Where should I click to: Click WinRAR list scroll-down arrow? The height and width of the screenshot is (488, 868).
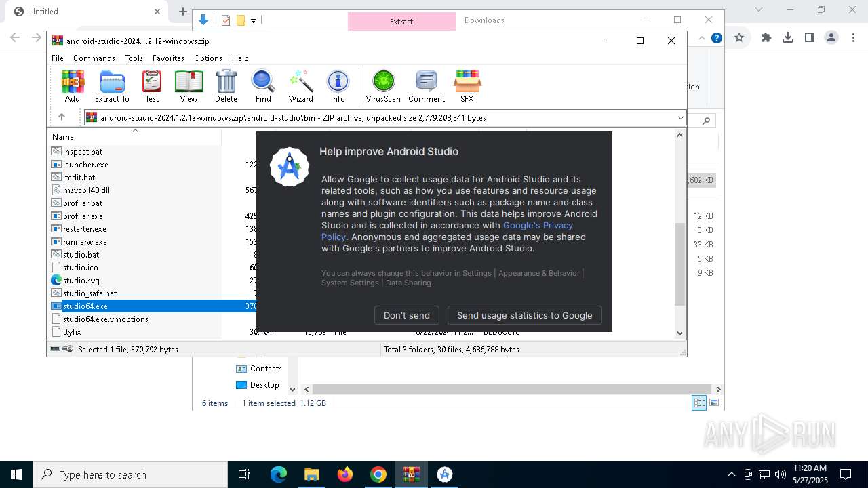coord(680,333)
